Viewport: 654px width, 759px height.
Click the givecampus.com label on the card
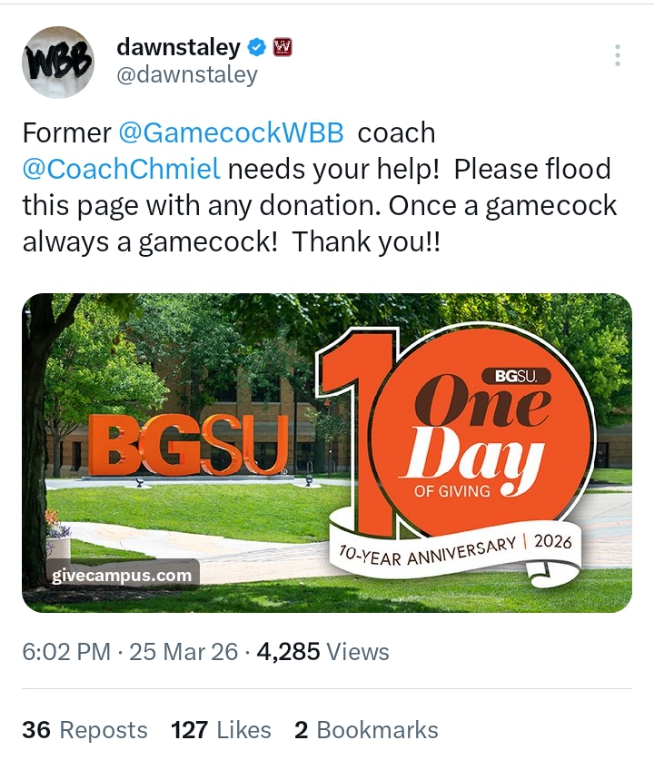coord(122,576)
